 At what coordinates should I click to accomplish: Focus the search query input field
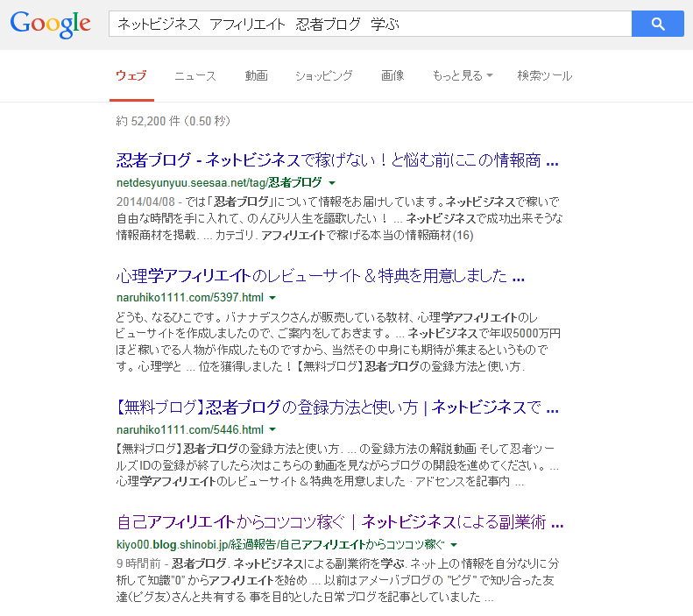point(371,24)
